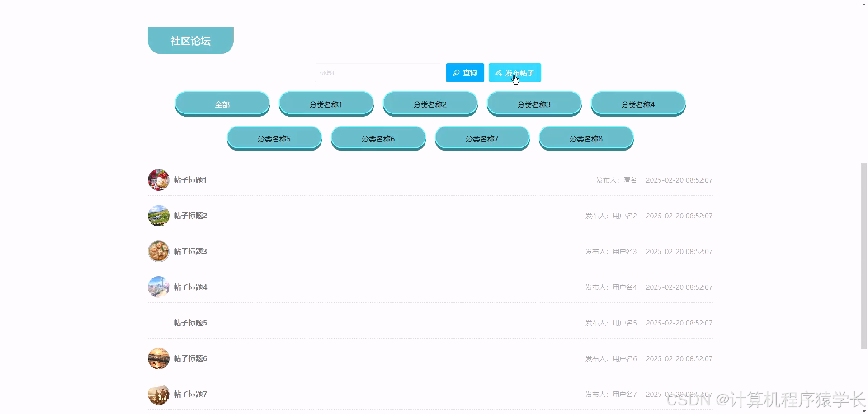868x414 pixels.
Task: Click the 发布人：用户名6 author text
Action: pyautogui.click(x=611, y=358)
